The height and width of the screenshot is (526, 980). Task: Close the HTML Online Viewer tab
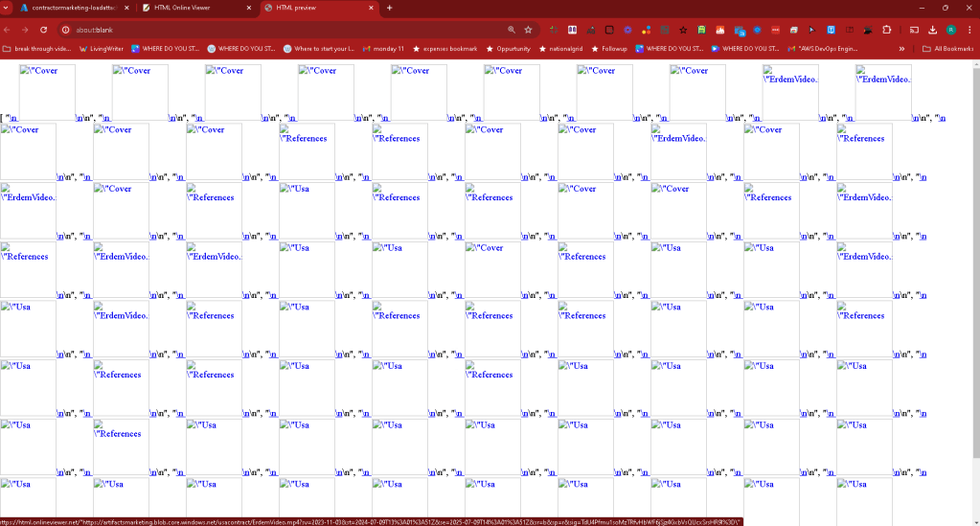tap(249, 8)
